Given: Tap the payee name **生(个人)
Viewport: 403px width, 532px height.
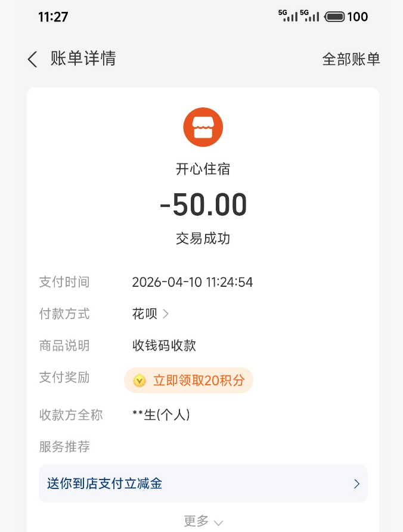Looking at the screenshot, I should [x=161, y=415].
